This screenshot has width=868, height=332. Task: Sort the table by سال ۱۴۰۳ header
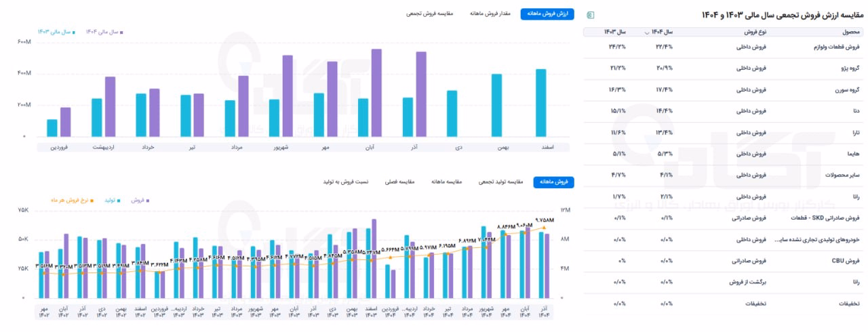(x=614, y=32)
